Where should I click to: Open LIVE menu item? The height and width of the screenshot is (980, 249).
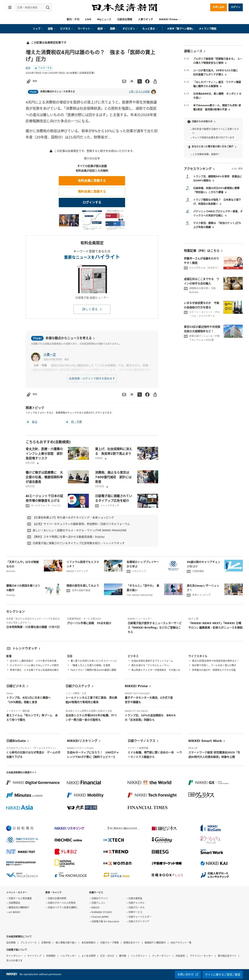click(88, 19)
